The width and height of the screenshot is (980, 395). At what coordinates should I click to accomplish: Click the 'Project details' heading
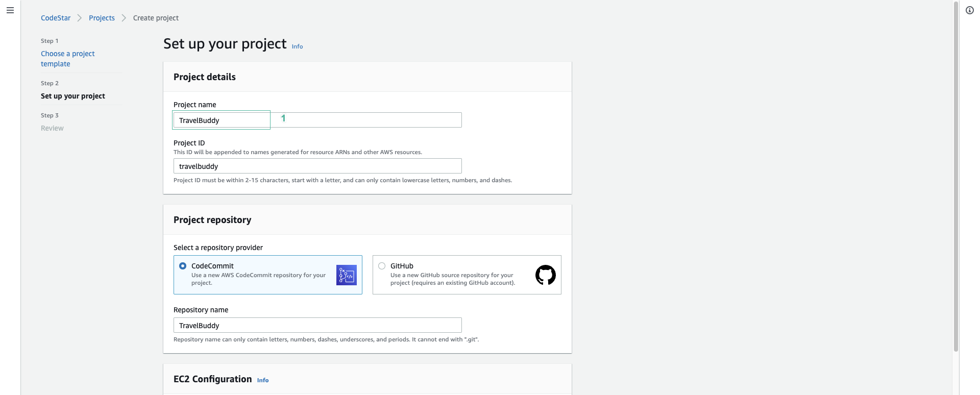click(x=205, y=77)
